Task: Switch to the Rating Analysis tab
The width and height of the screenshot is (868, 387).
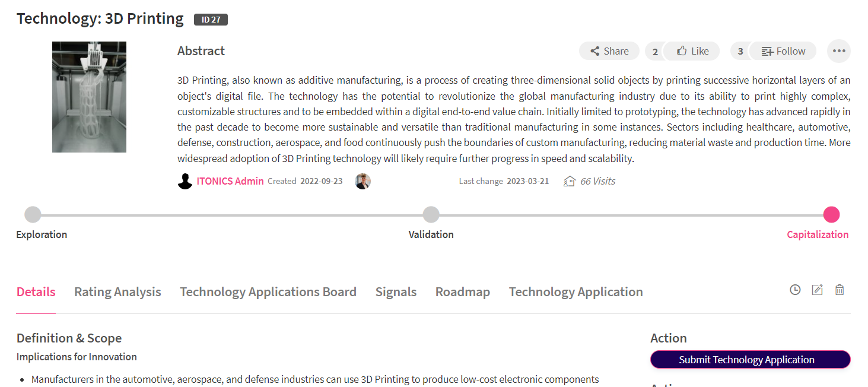Action: pyautogui.click(x=117, y=292)
